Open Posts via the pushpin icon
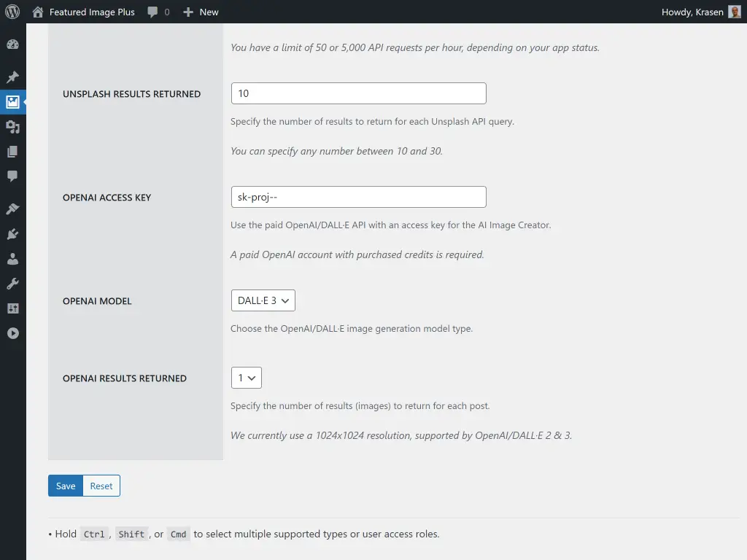 pos(13,77)
